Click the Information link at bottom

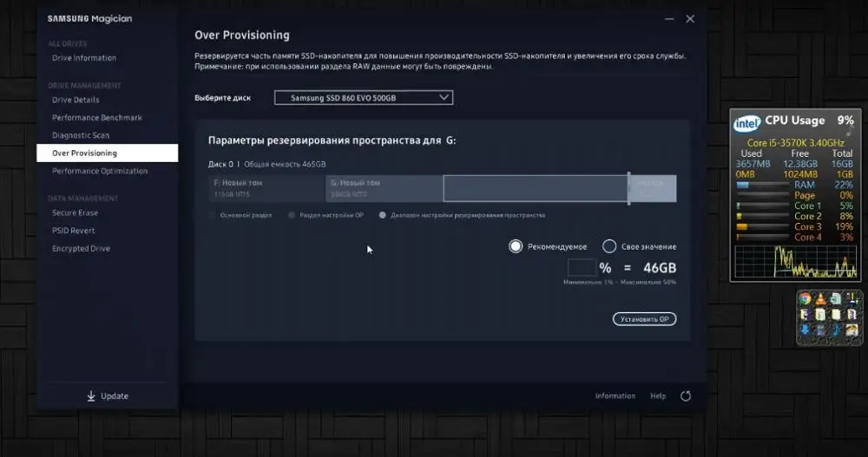615,396
